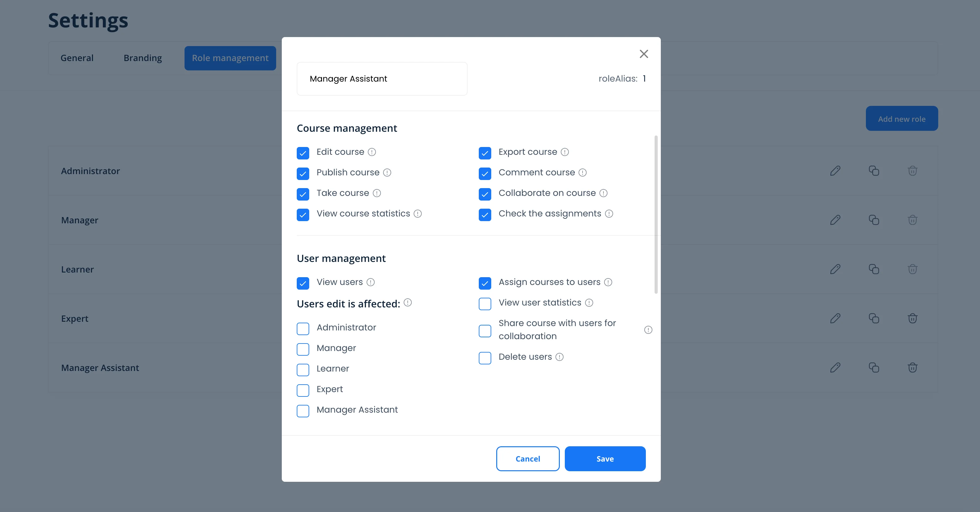Image resolution: width=980 pixels, height=512 pixels.
Task: Click the Manager Assistant role name field
Action: click(x=382, y=79)
